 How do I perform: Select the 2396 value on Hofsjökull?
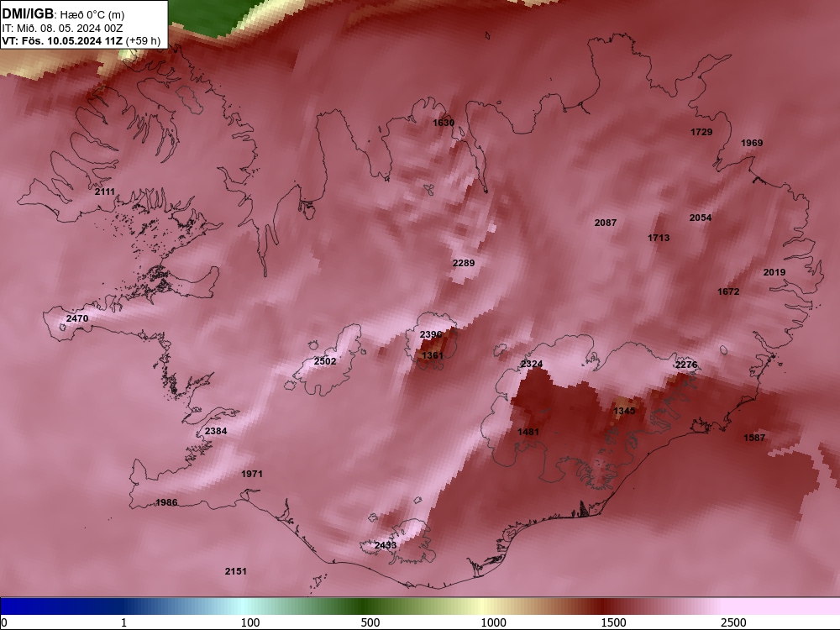coord(431,334)
